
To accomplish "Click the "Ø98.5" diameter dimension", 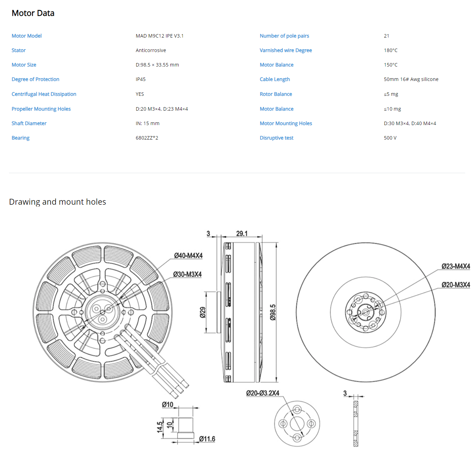I will [273, 312].
